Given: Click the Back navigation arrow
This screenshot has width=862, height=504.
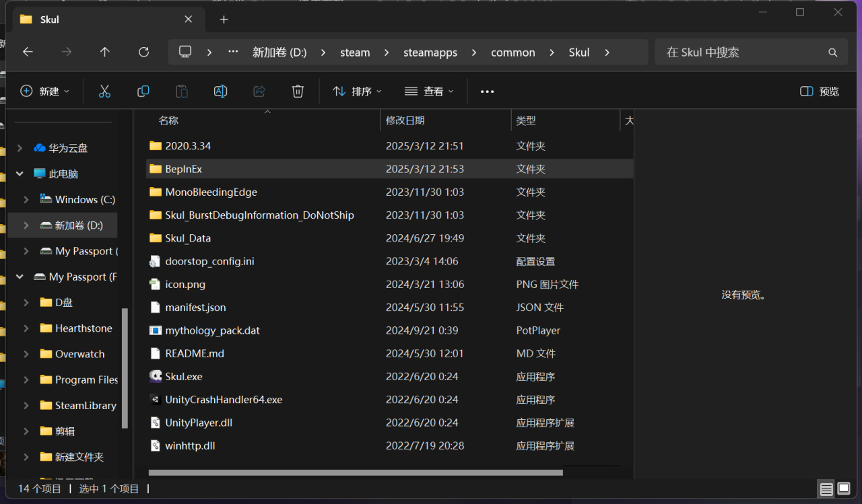Looking at the screenshot, I should tap(28, 52).
